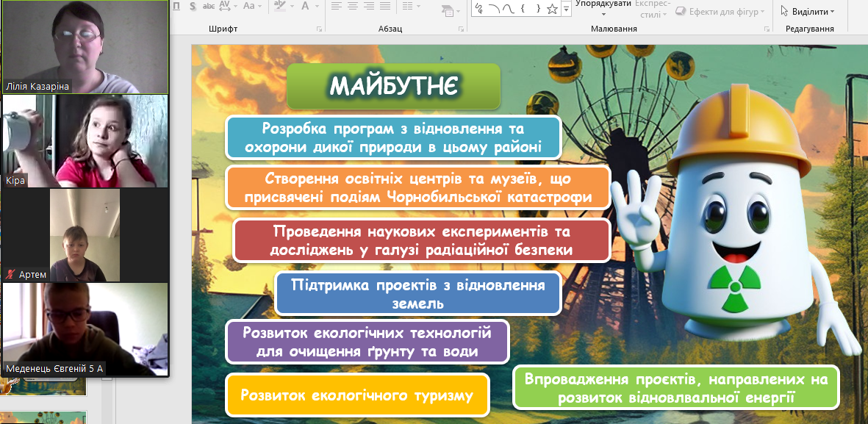Select the star shape

click(552, 8)
